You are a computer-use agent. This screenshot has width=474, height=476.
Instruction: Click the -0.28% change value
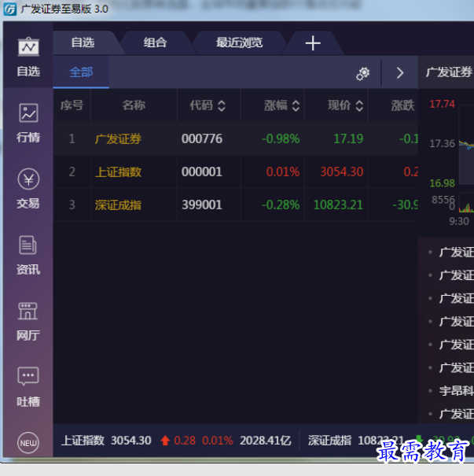281,205
